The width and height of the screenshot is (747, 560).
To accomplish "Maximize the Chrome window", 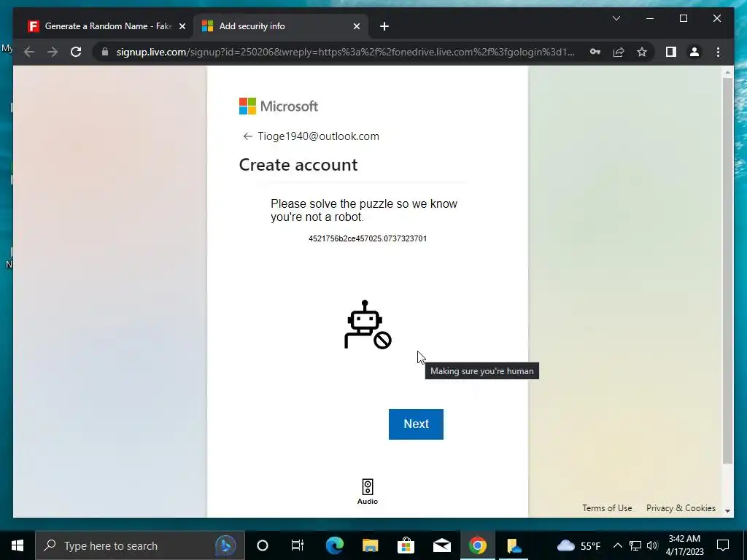I will point(683,18).
